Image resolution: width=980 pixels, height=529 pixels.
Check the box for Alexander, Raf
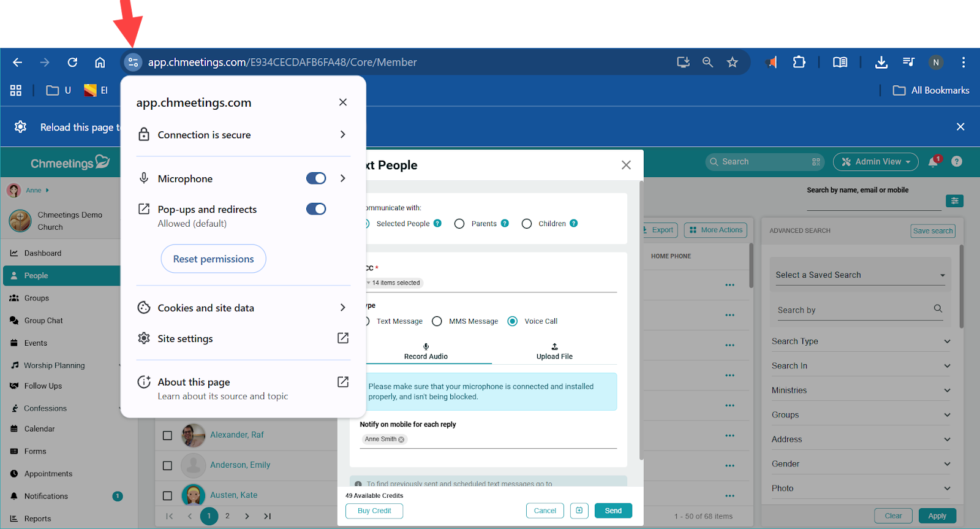tap(167, 435)
